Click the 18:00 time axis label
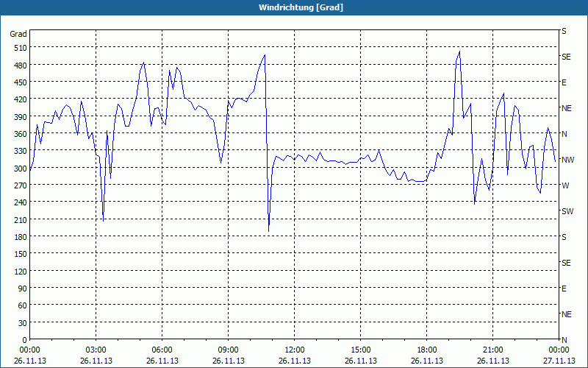This screenshot has height=368, width=588. click(427, 350)
